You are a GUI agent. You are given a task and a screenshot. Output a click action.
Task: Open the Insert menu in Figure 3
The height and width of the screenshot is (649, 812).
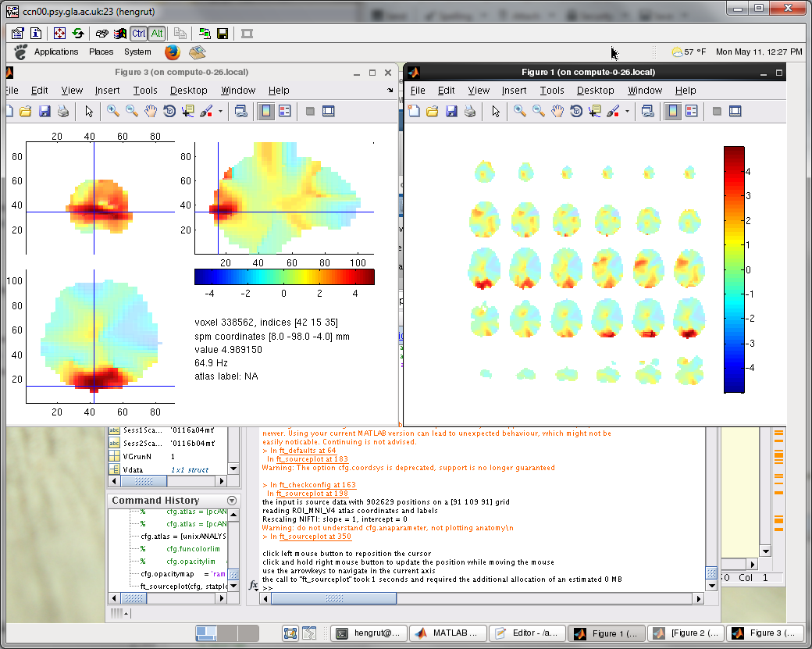click(x=107, y=91)
